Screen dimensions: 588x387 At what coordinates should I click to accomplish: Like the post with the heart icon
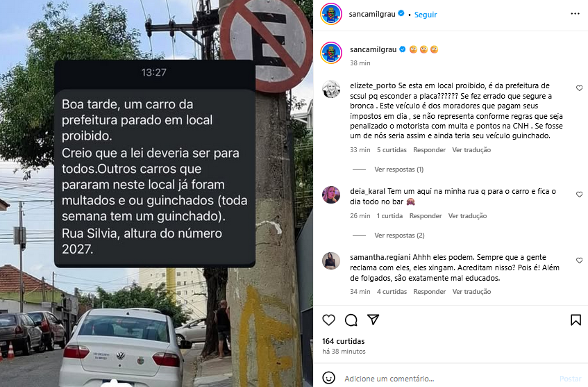pos(328,320)
